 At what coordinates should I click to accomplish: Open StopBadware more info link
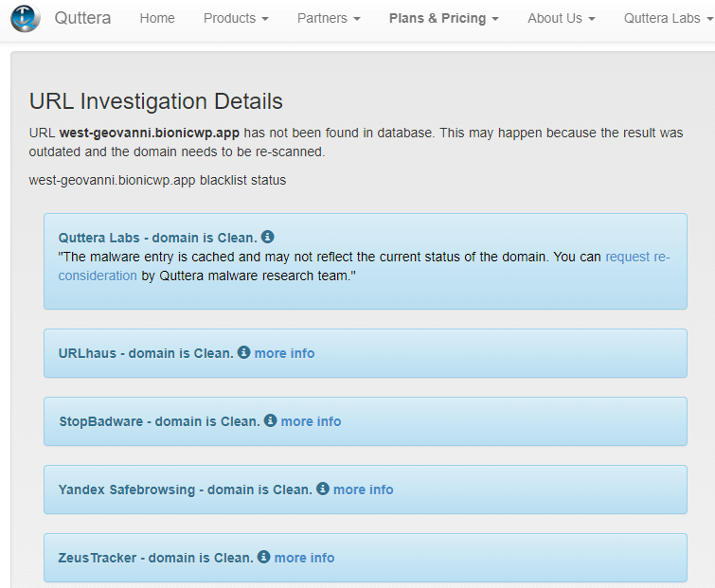coord(311,421)
